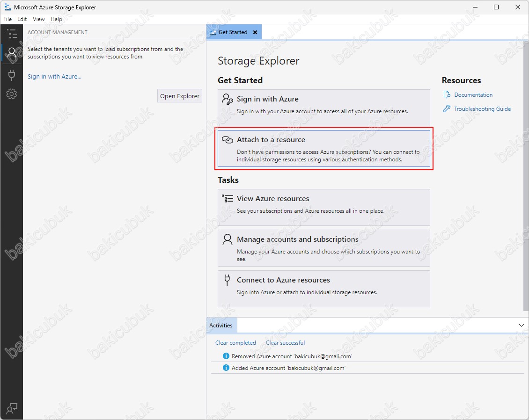
Task: Minimize the Storage Explorer window
Action: tap(475, 7)
